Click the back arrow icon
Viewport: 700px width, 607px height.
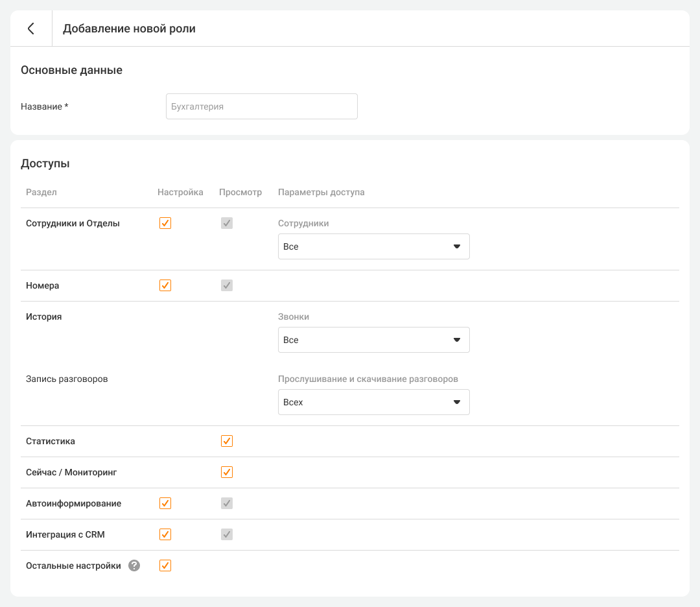coord(30,29)
